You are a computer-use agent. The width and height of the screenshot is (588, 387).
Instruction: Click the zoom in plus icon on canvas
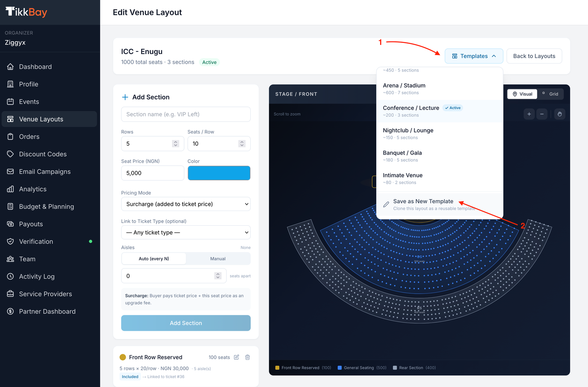pyautogui.click(x=529, y=114)
